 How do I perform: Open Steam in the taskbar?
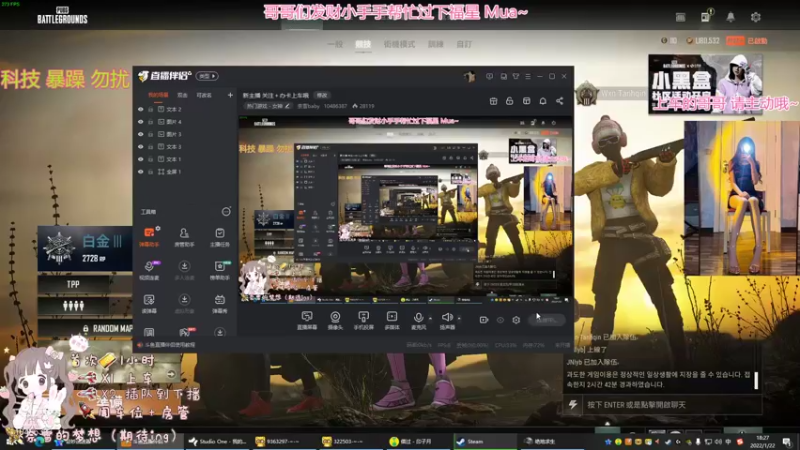tap(485, 441)
